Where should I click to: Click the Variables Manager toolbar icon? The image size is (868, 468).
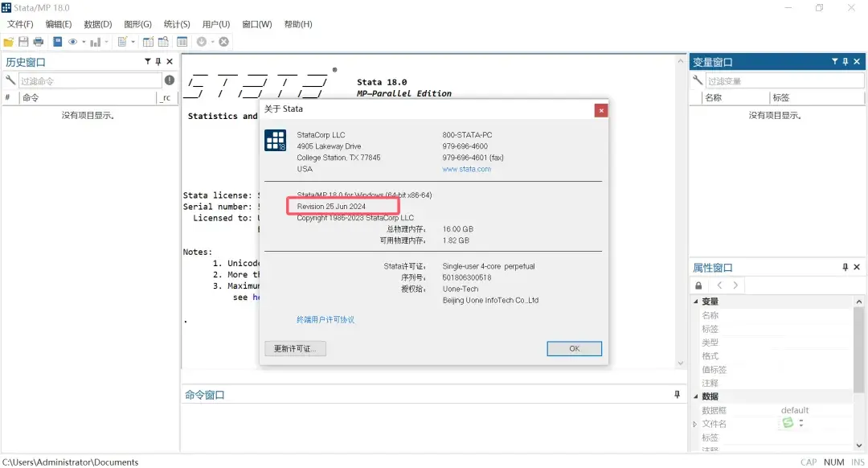pos(182,42)
